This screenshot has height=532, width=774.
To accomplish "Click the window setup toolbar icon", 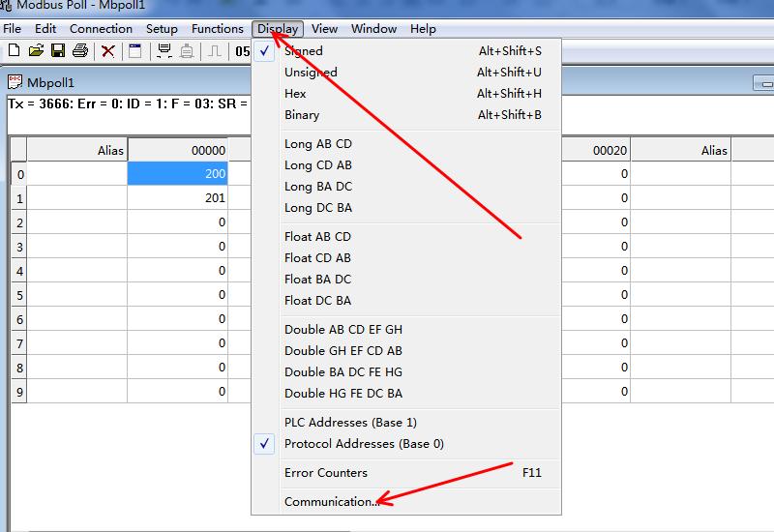I will [x=134, y=50].
